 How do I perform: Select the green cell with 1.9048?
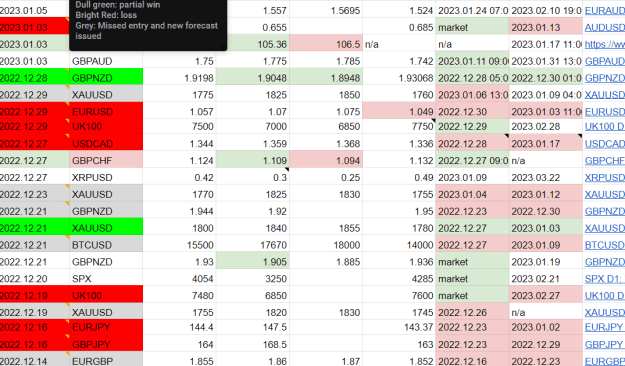click(x=252, y=77)
